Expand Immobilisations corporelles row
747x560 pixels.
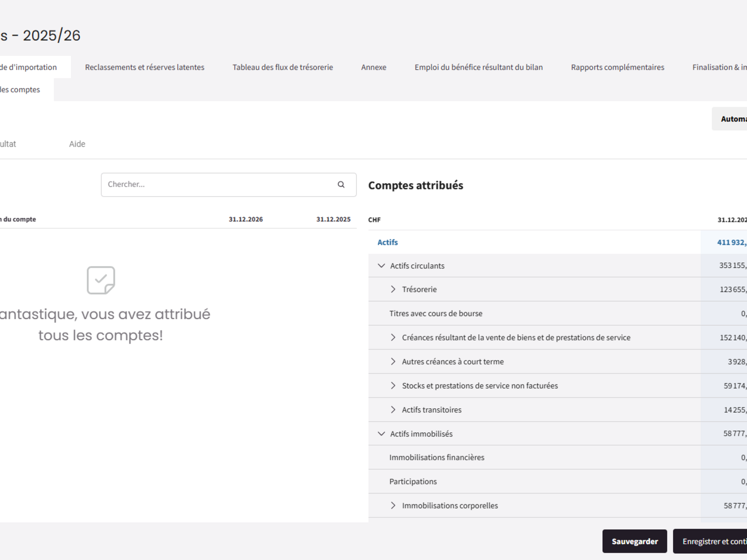pyautogui.click(x=393, y=505)
